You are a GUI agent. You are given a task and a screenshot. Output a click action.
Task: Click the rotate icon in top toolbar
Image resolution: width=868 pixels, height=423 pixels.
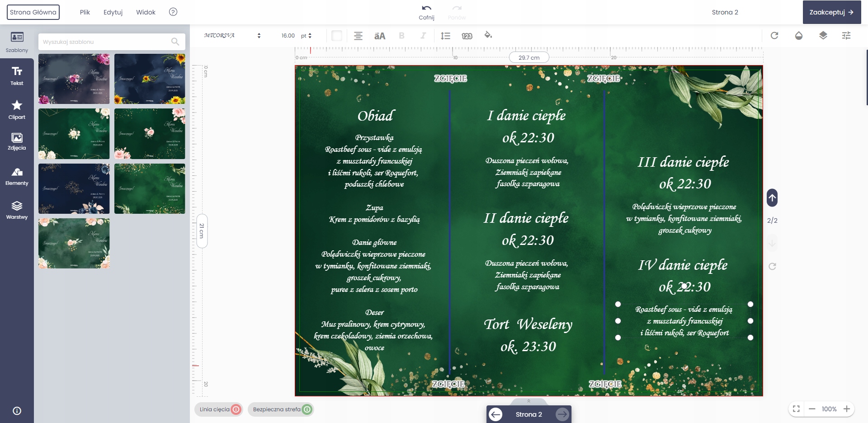pos(774,35)
